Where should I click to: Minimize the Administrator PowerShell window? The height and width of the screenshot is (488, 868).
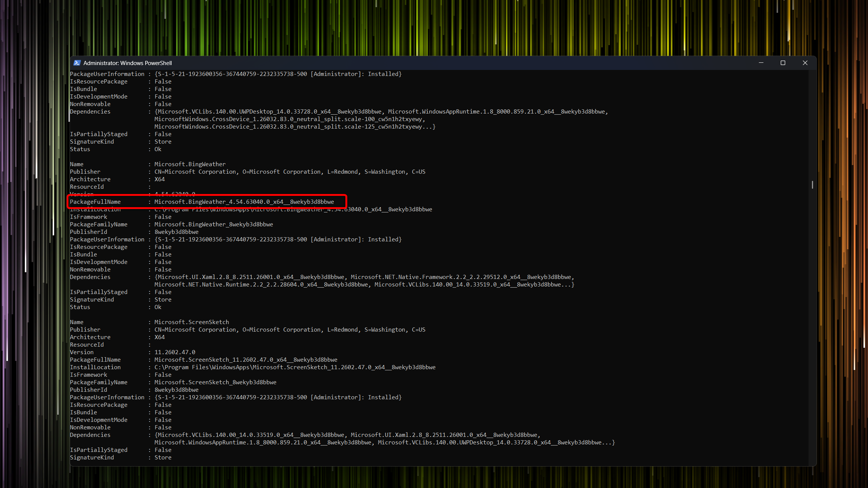pos(761,63)
